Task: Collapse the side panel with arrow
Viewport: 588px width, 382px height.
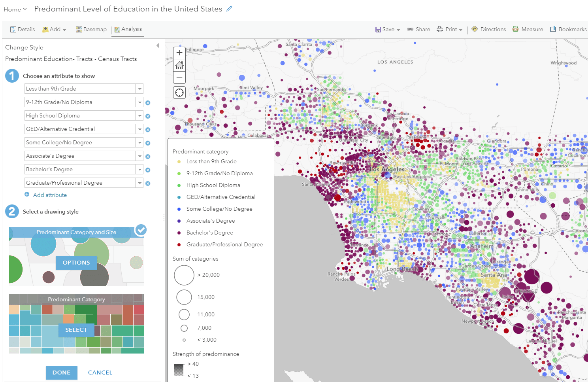Action: [x=158, y=45]
